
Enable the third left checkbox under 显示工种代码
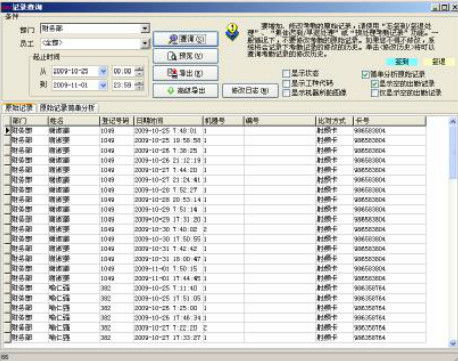286,93
